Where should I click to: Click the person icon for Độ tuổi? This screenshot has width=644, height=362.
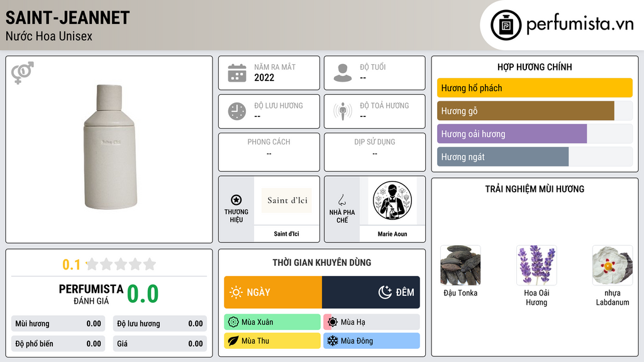[343, 73]
